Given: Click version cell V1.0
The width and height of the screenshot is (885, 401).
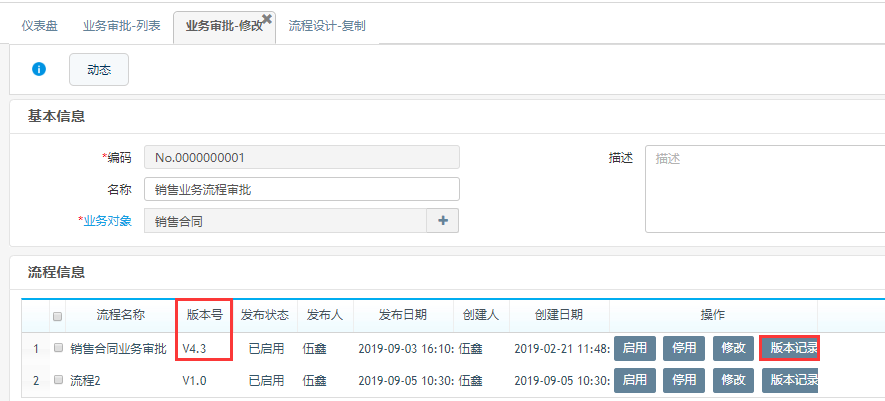Looking at the screenshot, I should (194, 381).
